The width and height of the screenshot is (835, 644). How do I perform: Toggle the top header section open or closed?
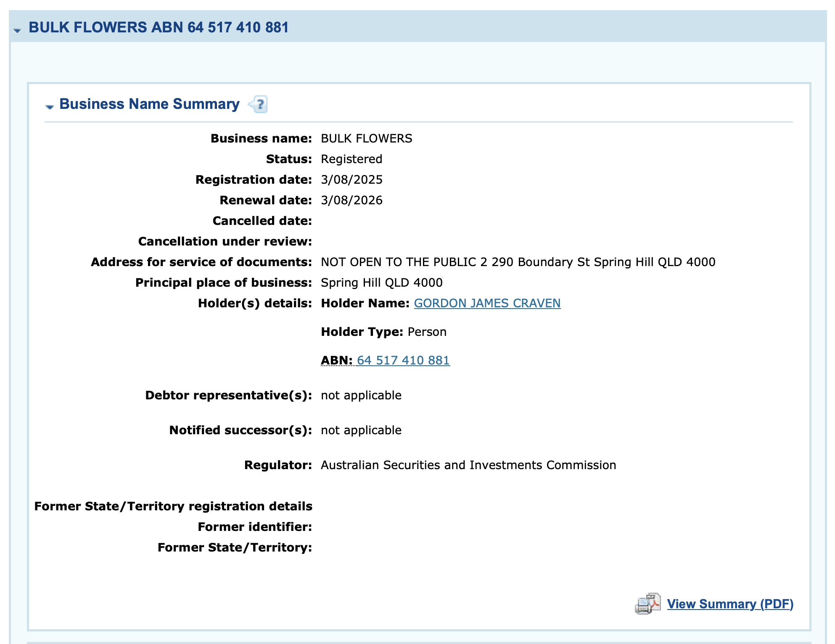click(x=17, y=30)
